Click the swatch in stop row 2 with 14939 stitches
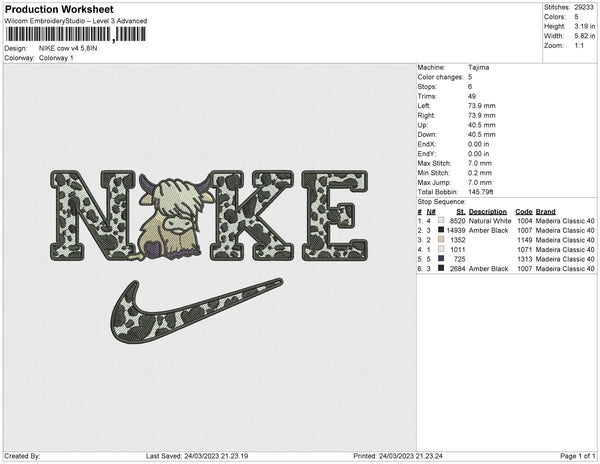This screenshot has width=600, height=464. click(x=441, y=230)
